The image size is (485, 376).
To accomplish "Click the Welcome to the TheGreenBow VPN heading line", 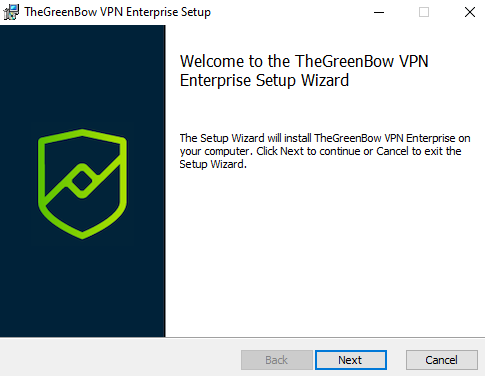I will click(304, 61).
